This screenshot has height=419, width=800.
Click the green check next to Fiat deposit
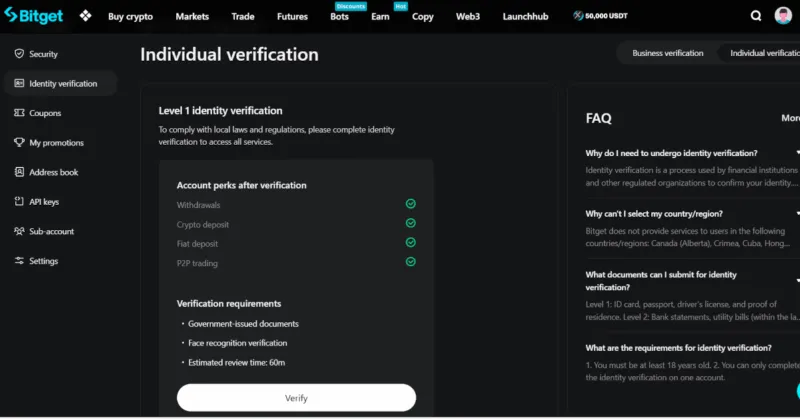pyautogui.click(x=410, y=242)
